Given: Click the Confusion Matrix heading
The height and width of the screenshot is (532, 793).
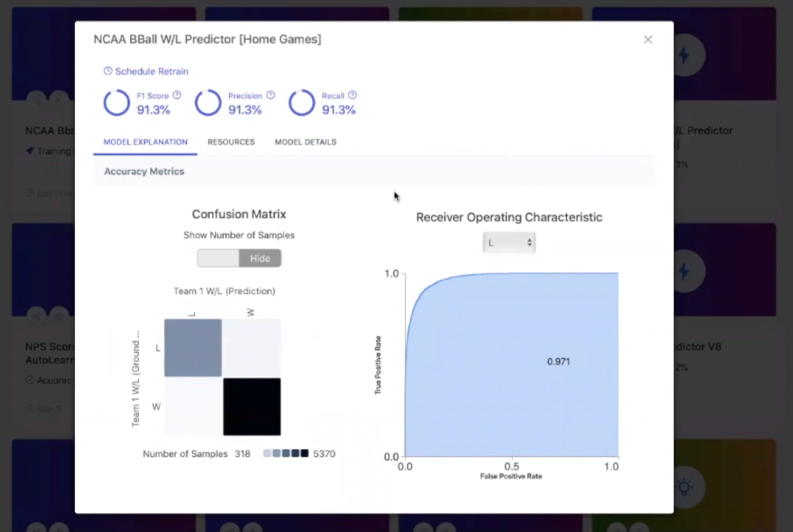Looking at the screenshot, I should click(239, 214).
